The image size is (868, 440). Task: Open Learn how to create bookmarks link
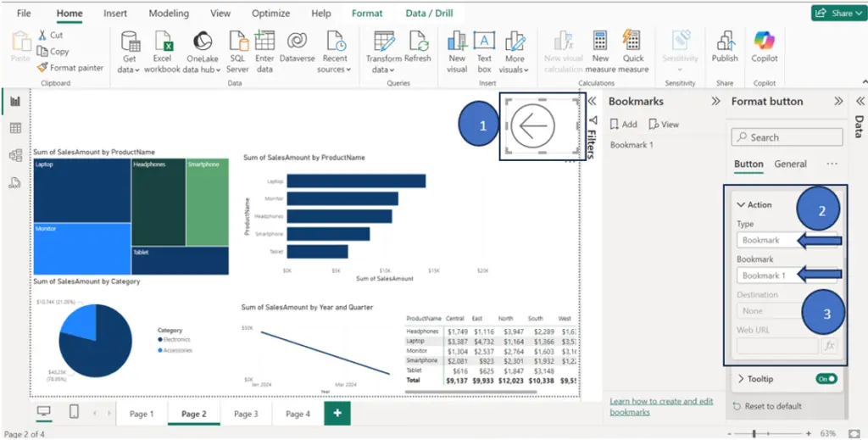coord(661,407)
